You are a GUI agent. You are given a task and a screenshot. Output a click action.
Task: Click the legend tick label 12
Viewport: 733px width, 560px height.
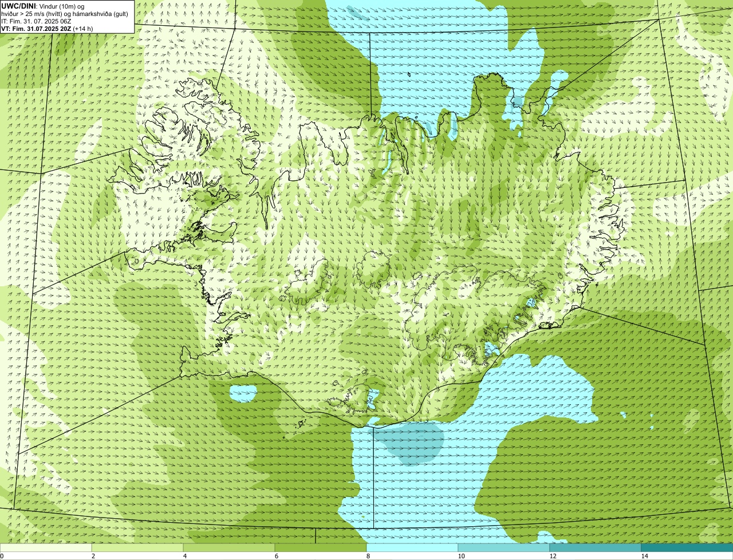pos(553,555)
